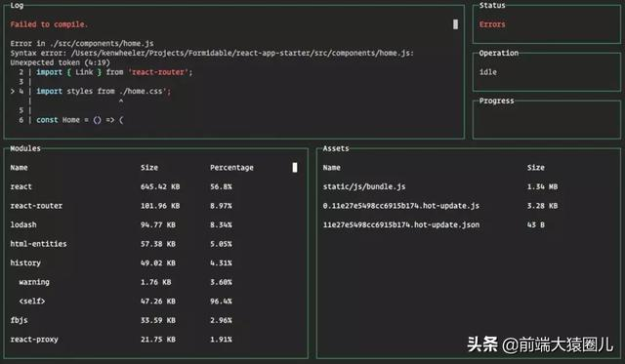This screenshot has width=625, height=364.
Task: Click the Modules panel title
Action: [x=25, y=148]
